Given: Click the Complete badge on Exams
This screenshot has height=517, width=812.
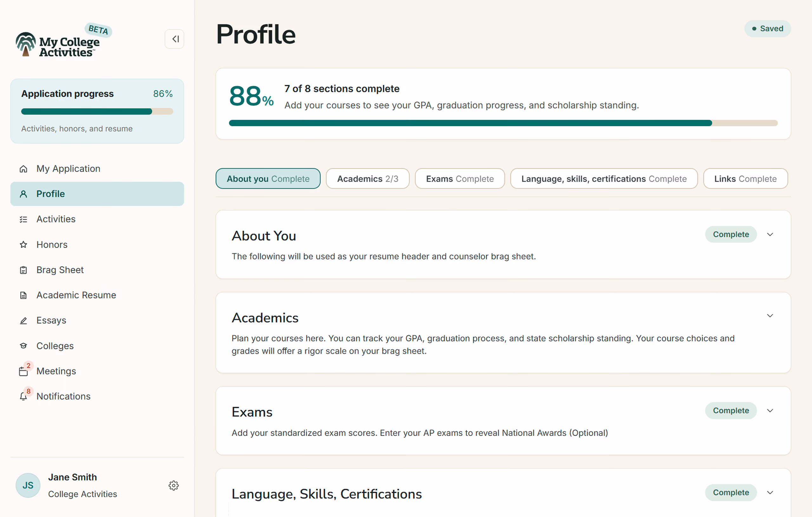Looking at the screenshot, I should pos(731,411).
